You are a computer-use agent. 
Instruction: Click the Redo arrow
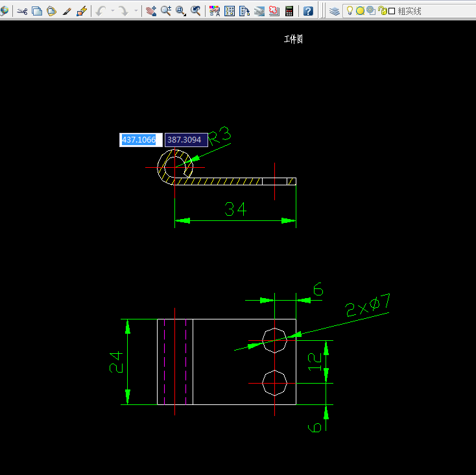124,12
